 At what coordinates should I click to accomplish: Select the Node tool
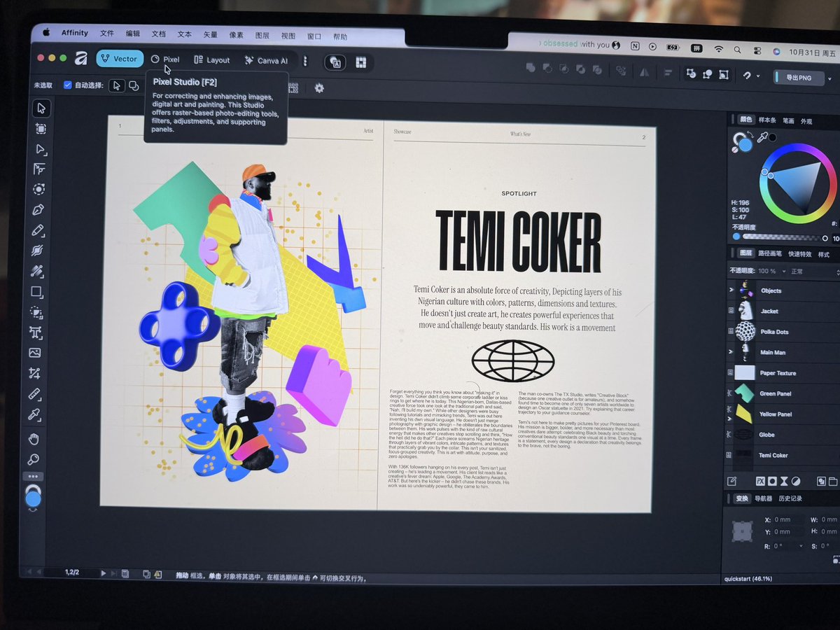pyautogui.click(x=40, y=149)
